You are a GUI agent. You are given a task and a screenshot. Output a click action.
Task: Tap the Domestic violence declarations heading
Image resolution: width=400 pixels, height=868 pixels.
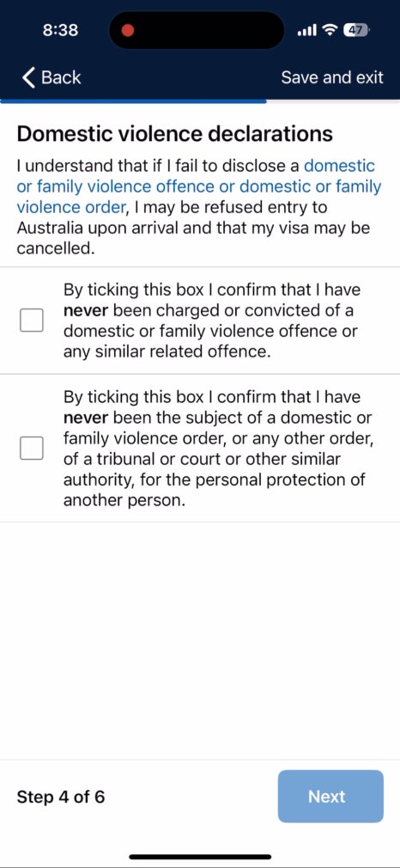pos(175,134)
